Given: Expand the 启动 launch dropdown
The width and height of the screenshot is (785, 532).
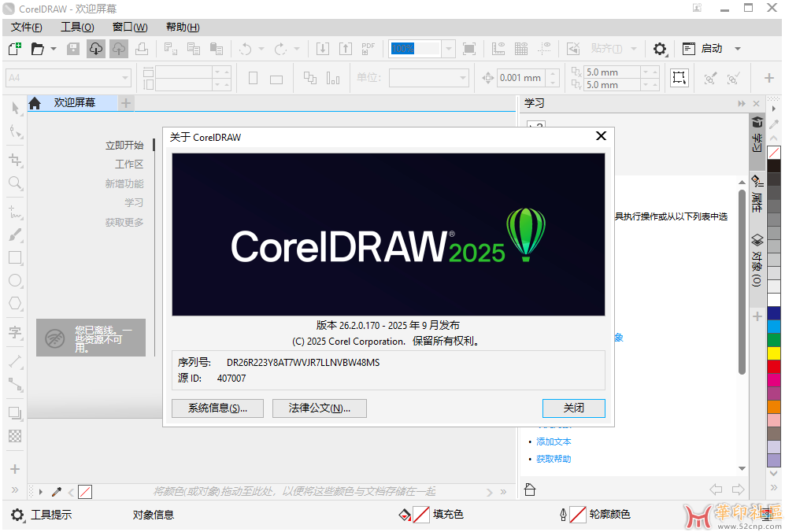Looking at the screenshot, I should click(738, 49).
